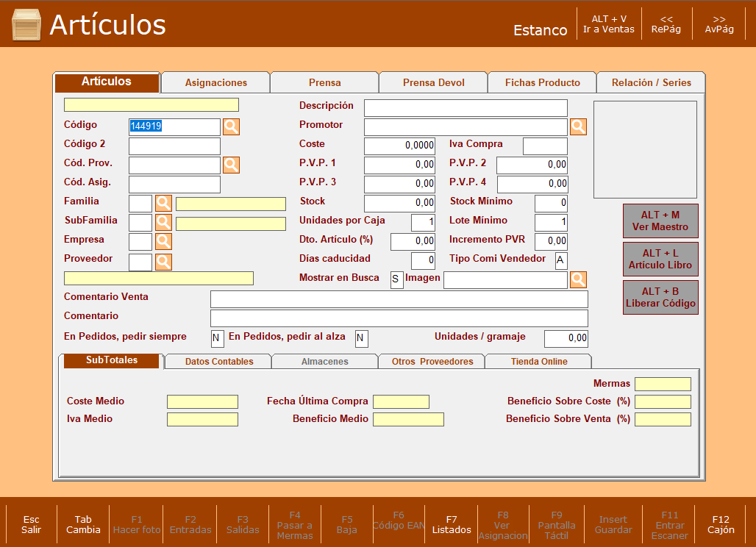Open the Relación / Series tab
The height and width of the screenshot is (547, 756).
(652, 82)
